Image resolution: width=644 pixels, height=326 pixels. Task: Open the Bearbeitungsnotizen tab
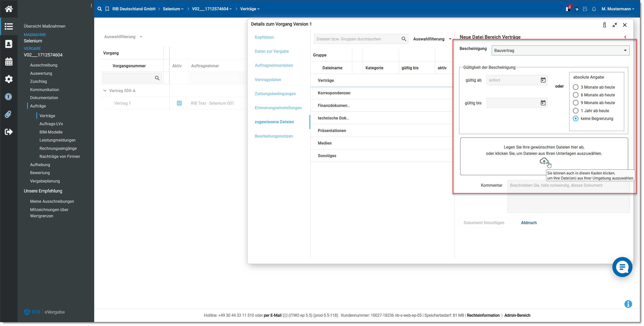pyautogui.click(x=274, y=136)
